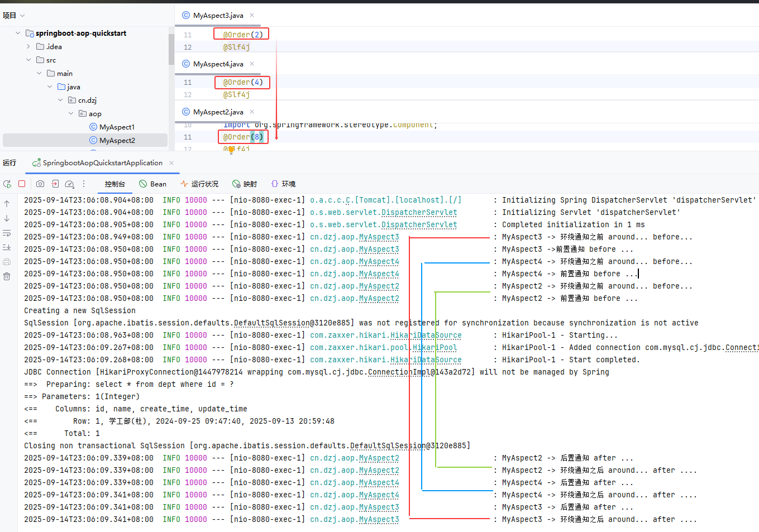
Task: Toggle soft-wrap in the console
Action: point(7,233)
